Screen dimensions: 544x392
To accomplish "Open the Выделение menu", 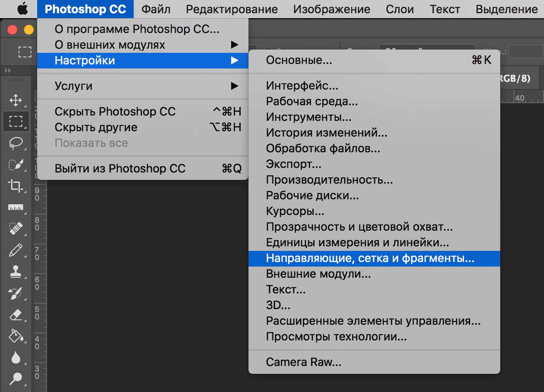I will point(506,9).
